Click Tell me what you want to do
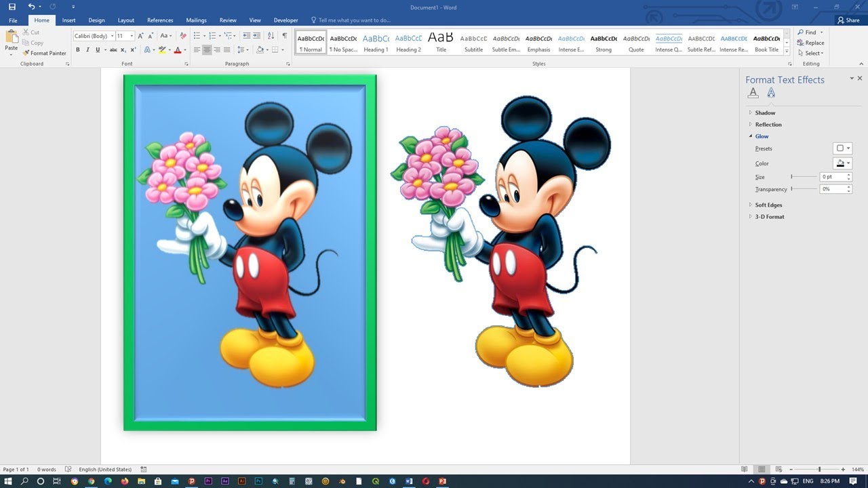The image size is (868, 488). tap(351, 20)
